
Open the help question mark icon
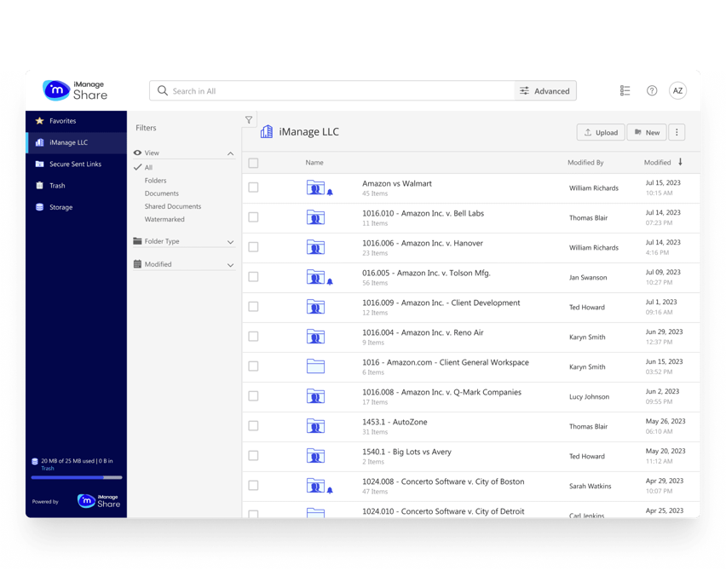pos(652,90)
